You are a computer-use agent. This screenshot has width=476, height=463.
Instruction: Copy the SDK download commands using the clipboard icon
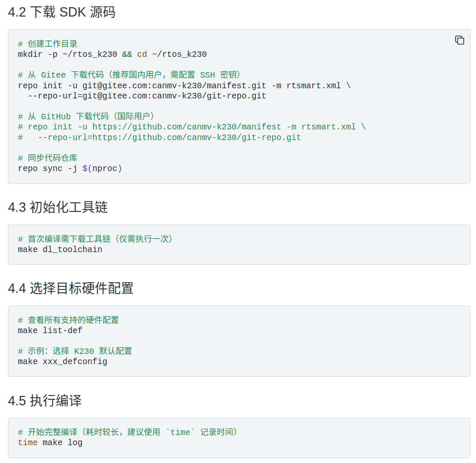click(x=459, y=40)
